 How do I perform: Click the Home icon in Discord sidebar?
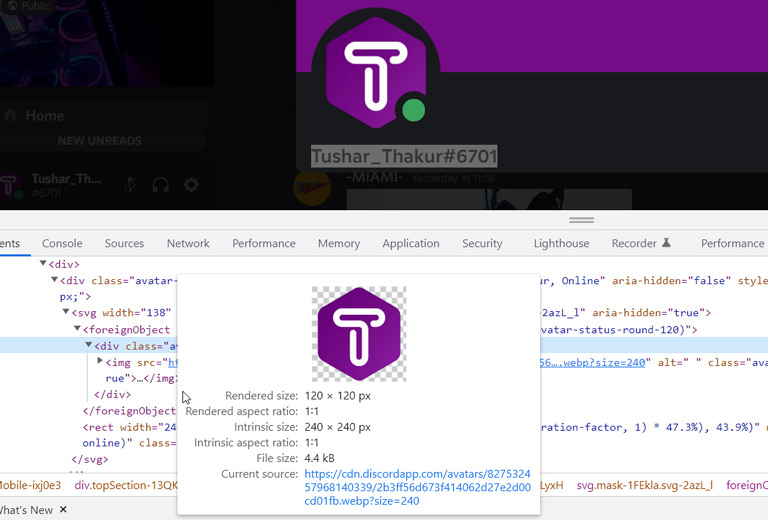(x=10, y=116)
